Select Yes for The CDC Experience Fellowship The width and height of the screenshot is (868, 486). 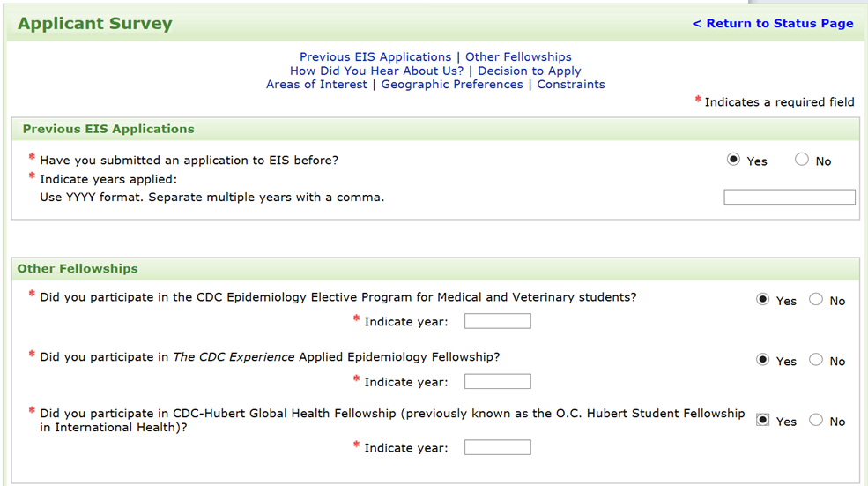pos(762,360)
